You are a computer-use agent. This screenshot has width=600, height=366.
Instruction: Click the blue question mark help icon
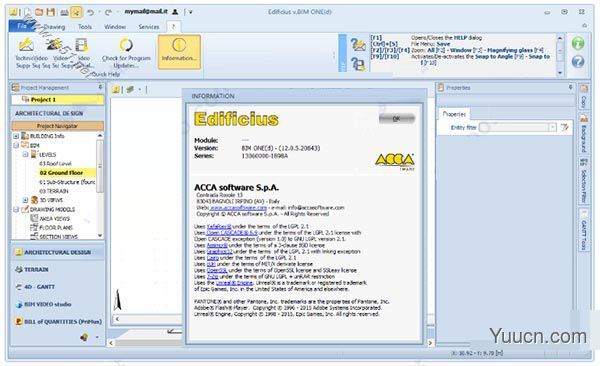578,62
